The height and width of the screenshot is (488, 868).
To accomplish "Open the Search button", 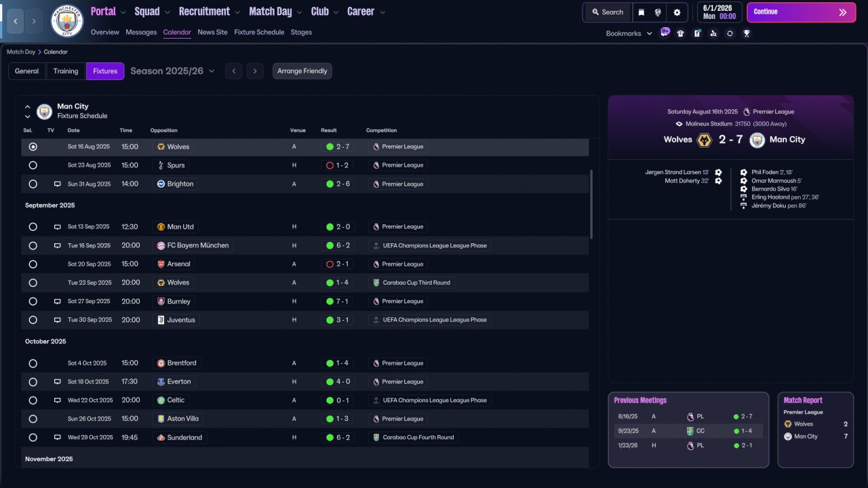I will tap(607, 12).
